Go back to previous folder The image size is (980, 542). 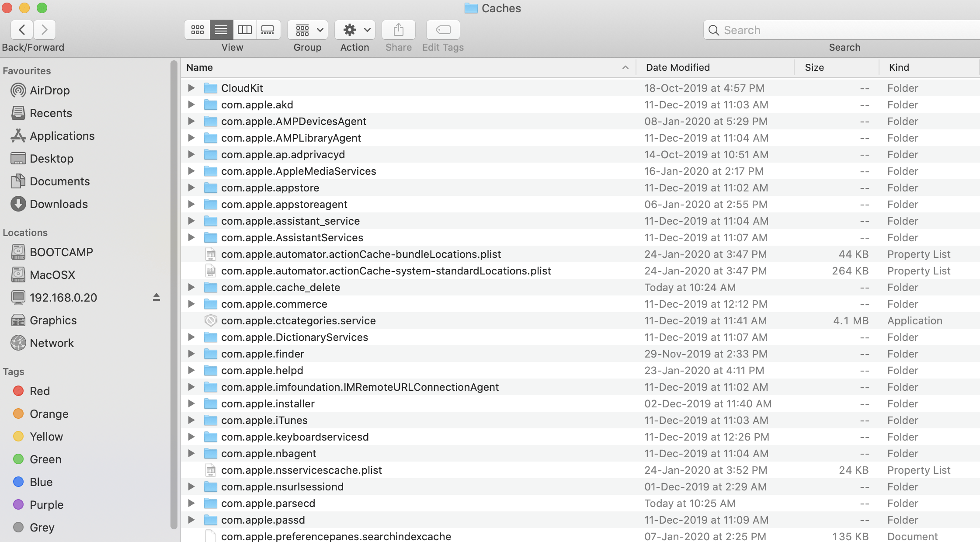pos(22,30)
